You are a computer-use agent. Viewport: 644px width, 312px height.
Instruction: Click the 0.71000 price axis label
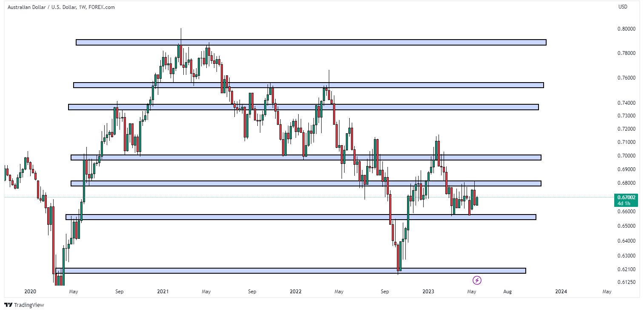(x=626, y=142)
